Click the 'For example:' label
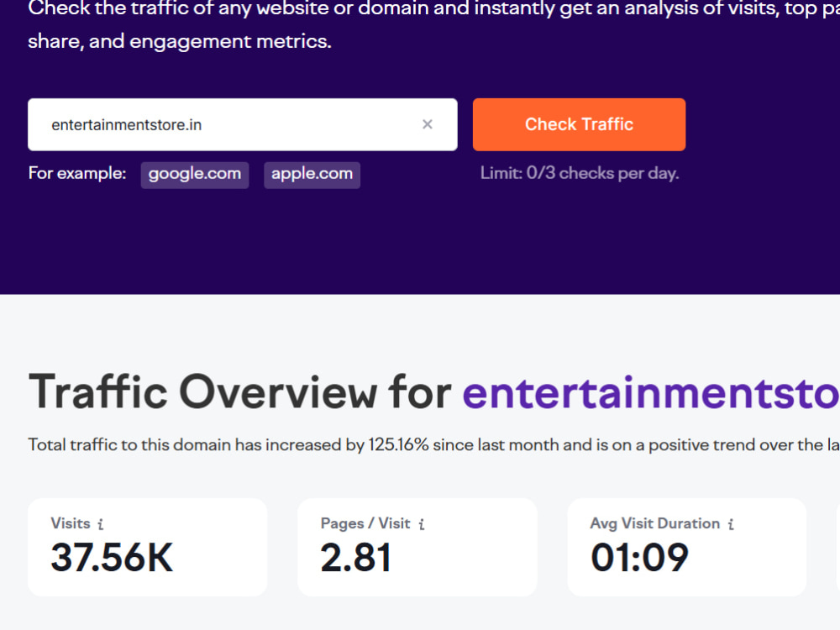The width and height of the screenshot is (840, 630). [77, 173]
